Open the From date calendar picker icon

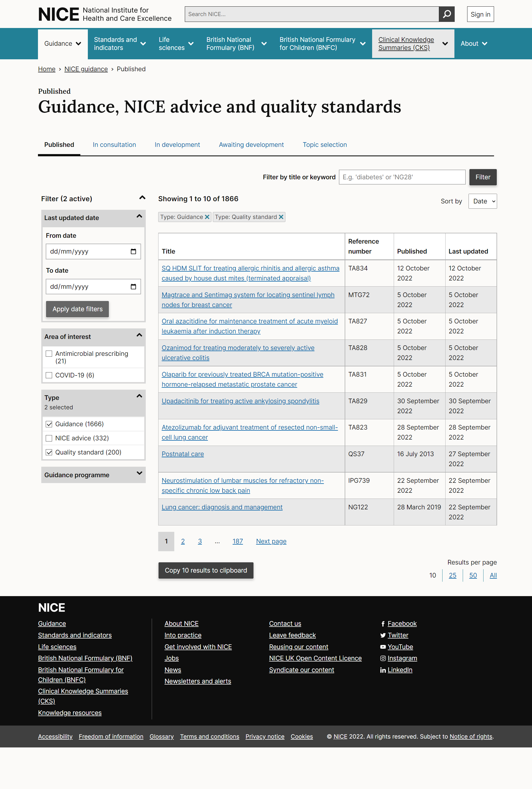click(133, 251)
